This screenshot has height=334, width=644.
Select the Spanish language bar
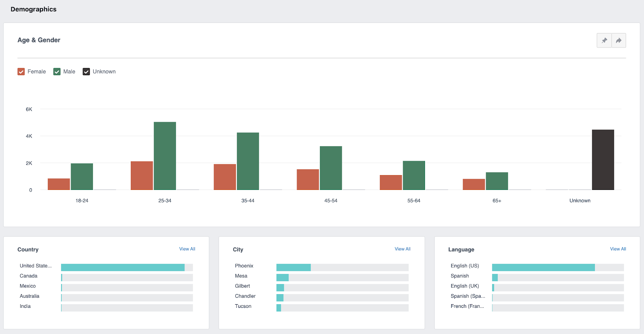(x=558, y=278)
